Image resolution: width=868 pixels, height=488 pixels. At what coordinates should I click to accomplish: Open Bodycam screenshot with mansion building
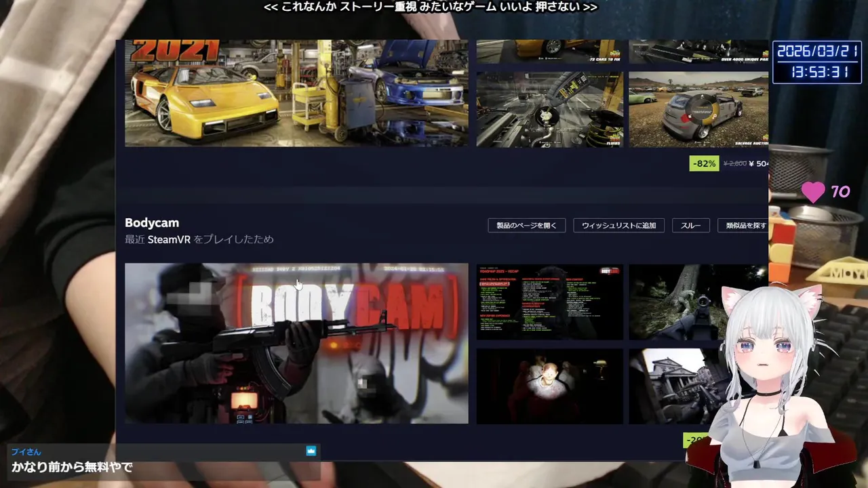tap(678, 386)
